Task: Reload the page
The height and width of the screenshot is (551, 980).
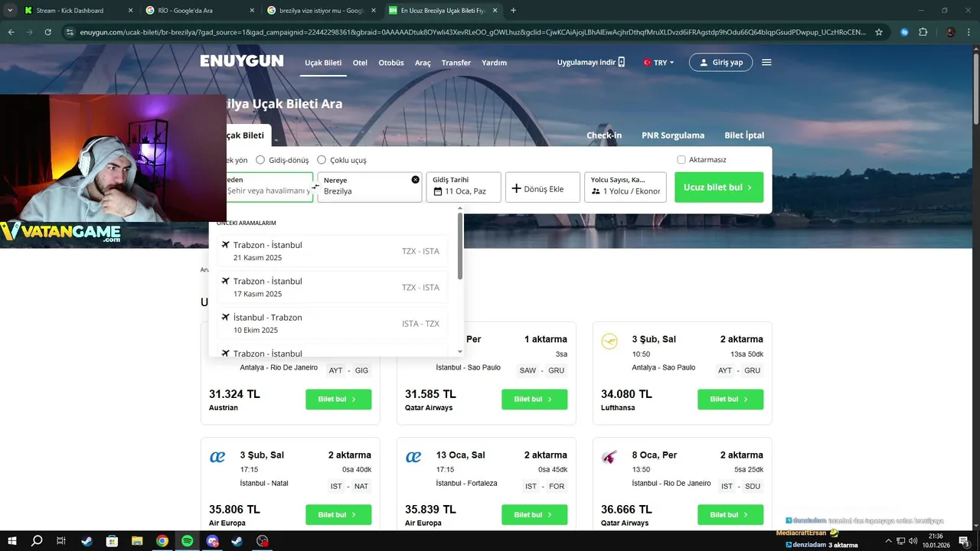Action: 48,32
